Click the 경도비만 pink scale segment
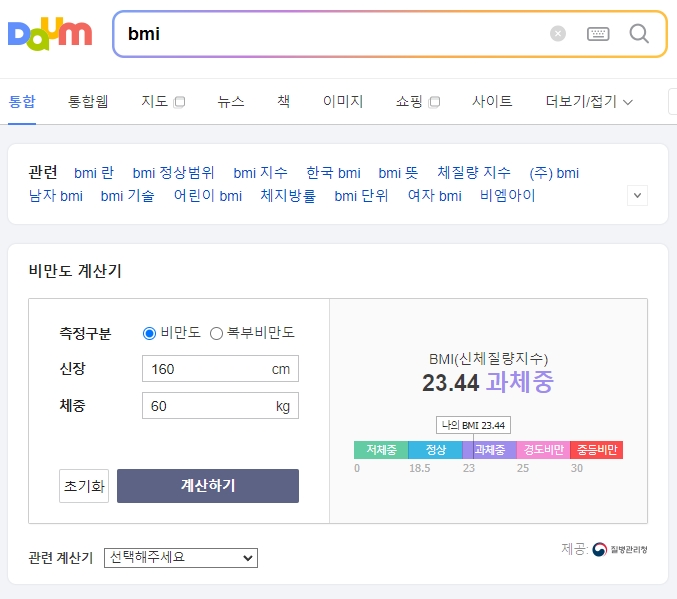The height and width of the screenshot is (599, 677). (544, 450)
